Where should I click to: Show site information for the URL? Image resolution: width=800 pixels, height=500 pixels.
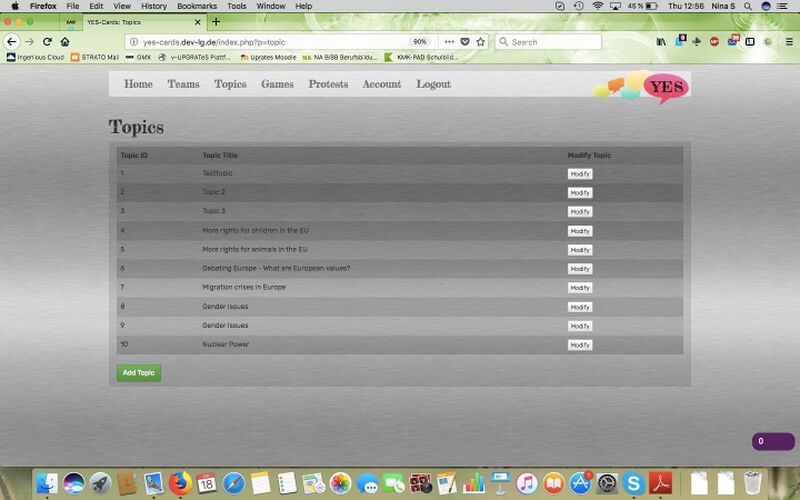[134, 42]
